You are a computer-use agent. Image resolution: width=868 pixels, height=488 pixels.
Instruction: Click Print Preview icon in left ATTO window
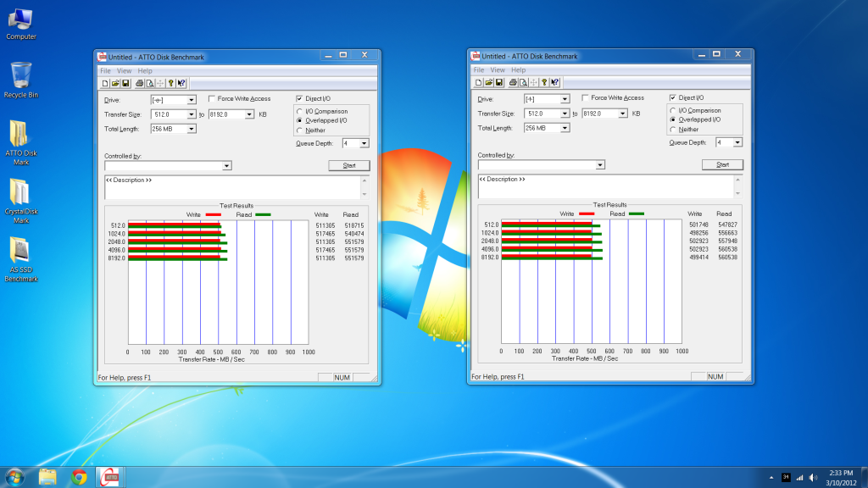[149, 83]
